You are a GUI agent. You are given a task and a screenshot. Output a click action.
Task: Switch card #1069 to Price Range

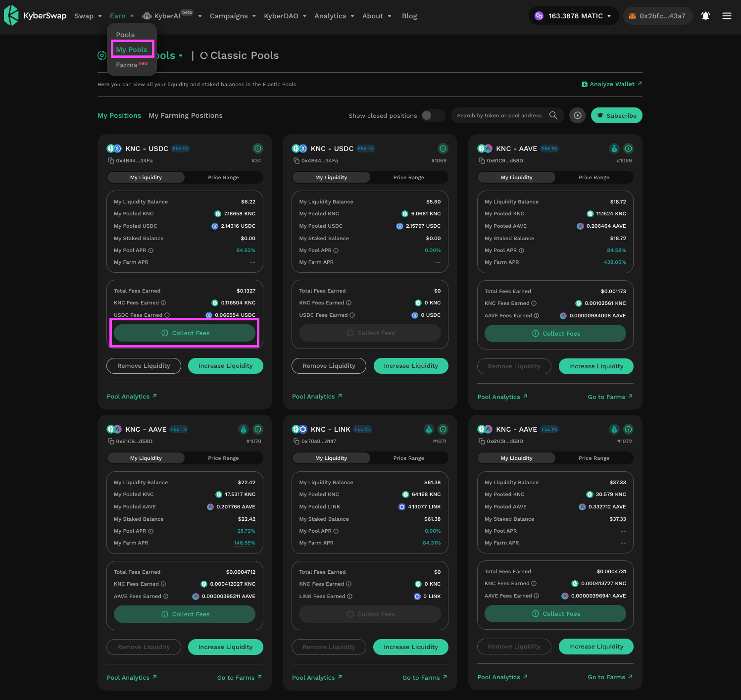[594, 177]
